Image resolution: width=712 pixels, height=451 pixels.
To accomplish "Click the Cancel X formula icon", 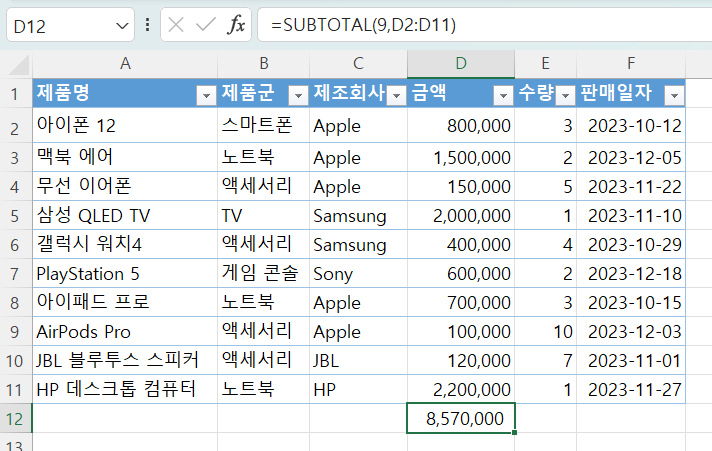I will click(176, 25).
